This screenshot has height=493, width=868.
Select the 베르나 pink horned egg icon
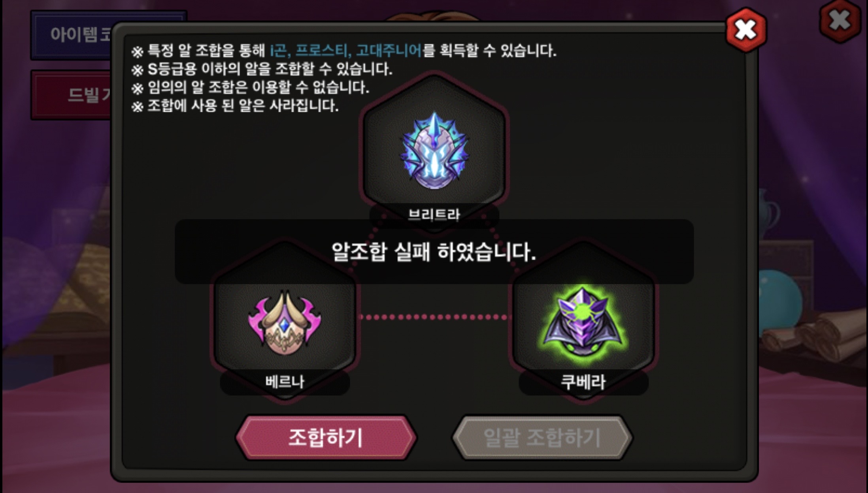click(x=285, y=322)
